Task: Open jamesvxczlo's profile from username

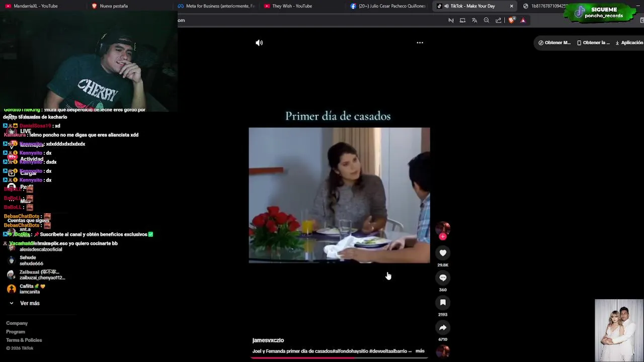Action: tap(268, 340)
